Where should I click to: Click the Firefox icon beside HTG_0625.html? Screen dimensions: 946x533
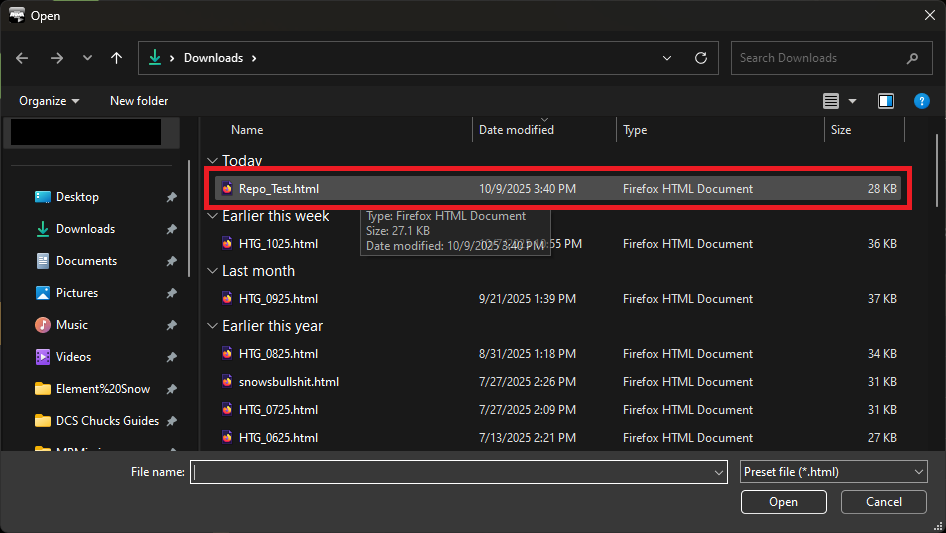tap(227, 438)
